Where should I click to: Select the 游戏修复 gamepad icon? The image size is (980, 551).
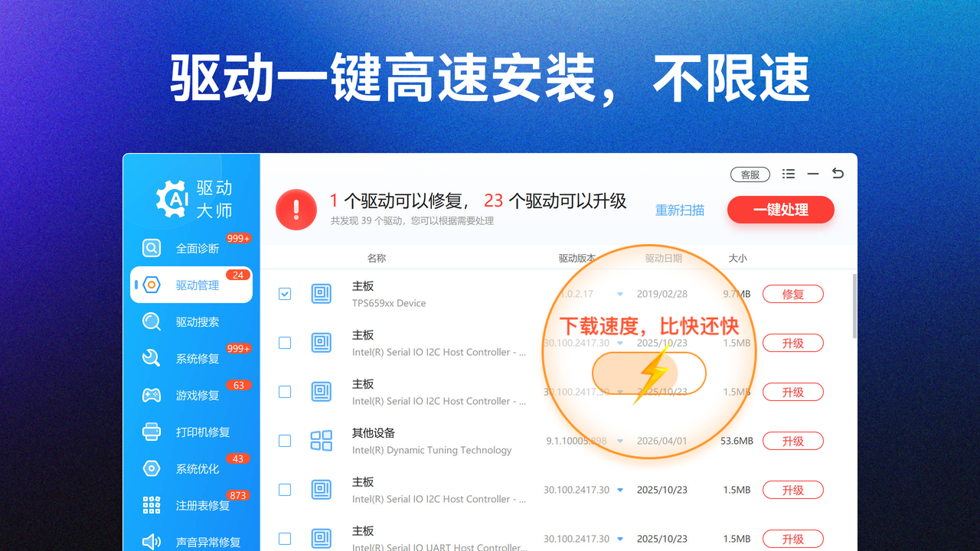pos(152,395)
